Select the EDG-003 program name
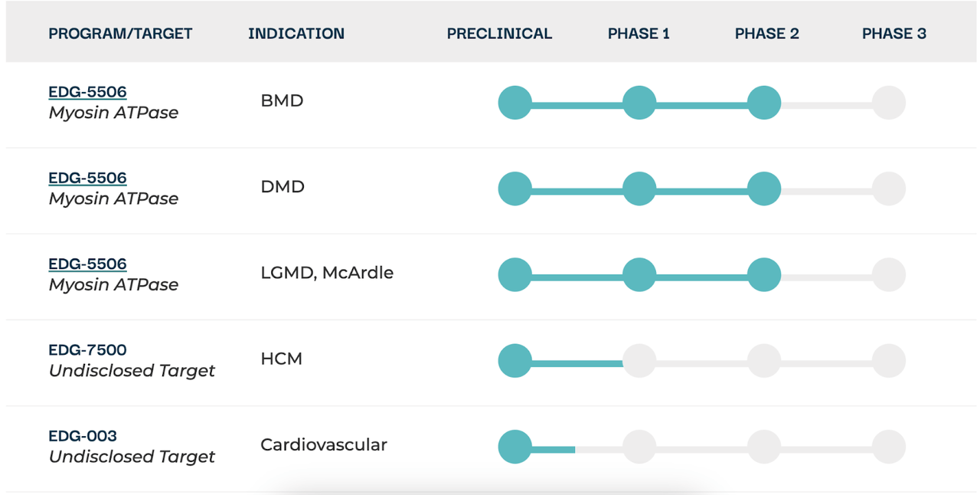The image size is (980, 495). click(83, 436)
